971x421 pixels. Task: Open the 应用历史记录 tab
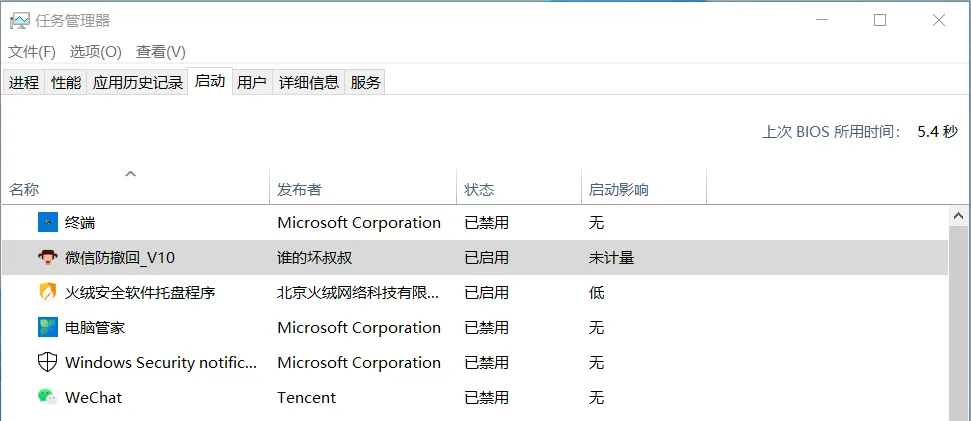pyautogui.click(x=137, y=82)
